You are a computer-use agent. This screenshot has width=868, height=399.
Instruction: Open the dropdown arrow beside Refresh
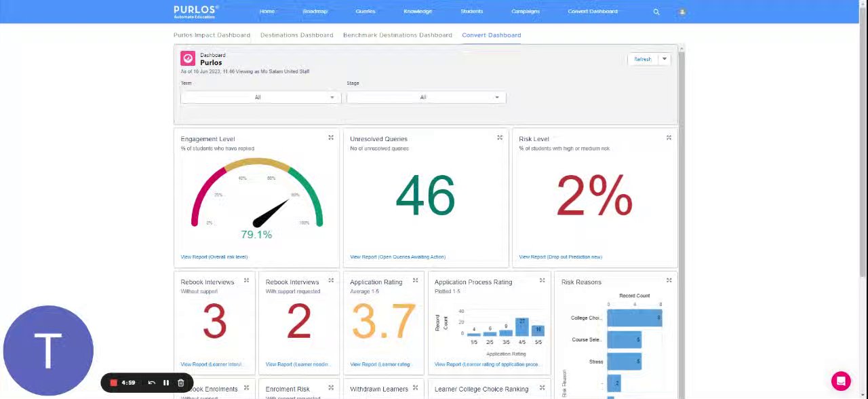click(x=665, y=59)
